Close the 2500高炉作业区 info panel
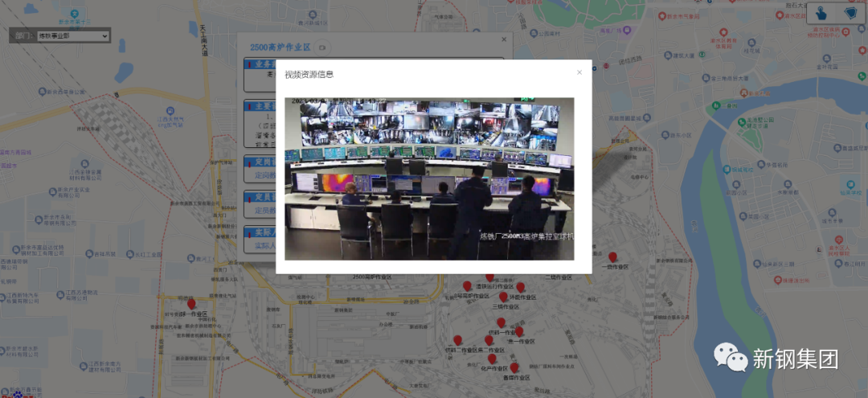The height and width of the screenshot is (398, 868). click(504, 39)
